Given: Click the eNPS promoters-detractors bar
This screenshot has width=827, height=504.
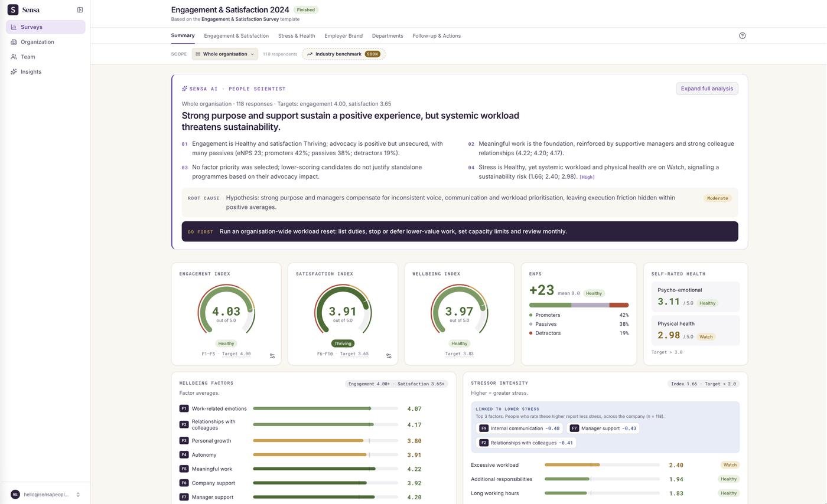Looking at the screenshot, I should click(579, 305).
